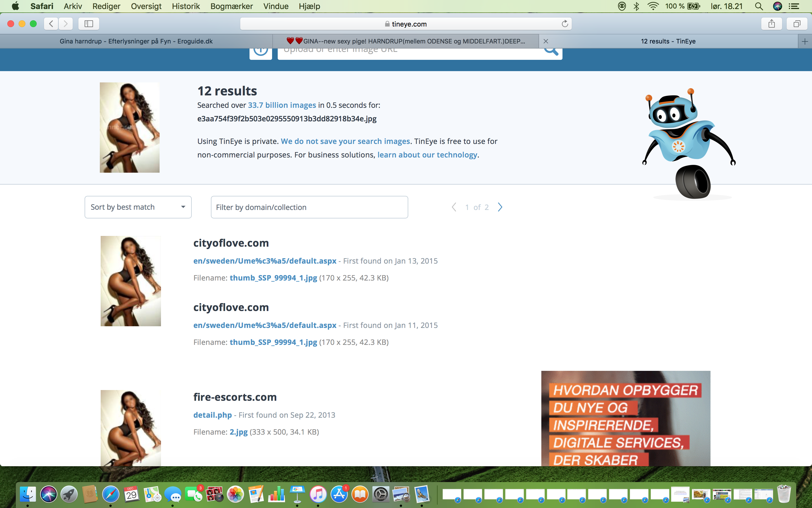
Task: Open FaceTime with 3 badge
Action: [194, 494]
